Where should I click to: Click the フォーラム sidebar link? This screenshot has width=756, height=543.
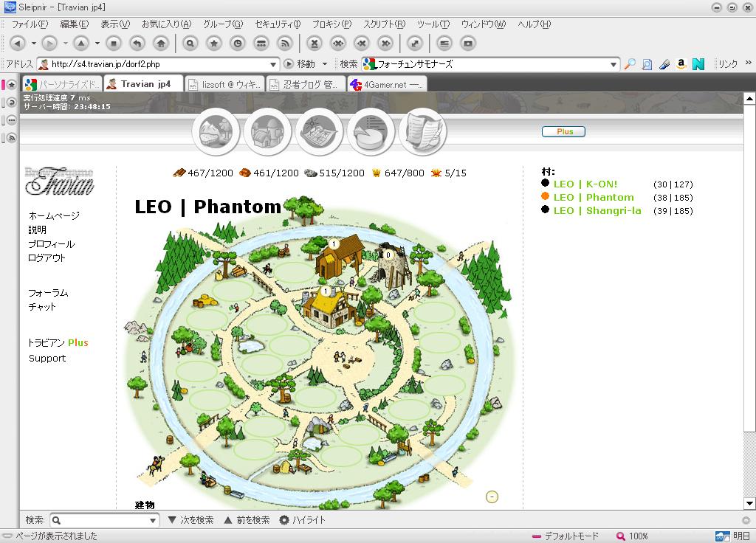tap(48, 293)
